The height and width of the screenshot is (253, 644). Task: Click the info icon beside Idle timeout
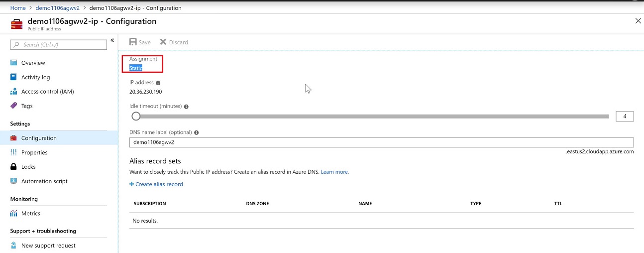coord(186,107)
